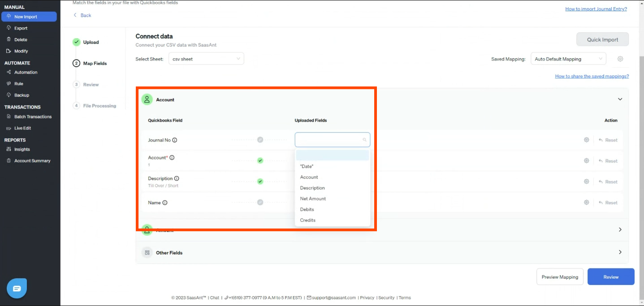Choose Debits from the field dropdown

point(333,210)
